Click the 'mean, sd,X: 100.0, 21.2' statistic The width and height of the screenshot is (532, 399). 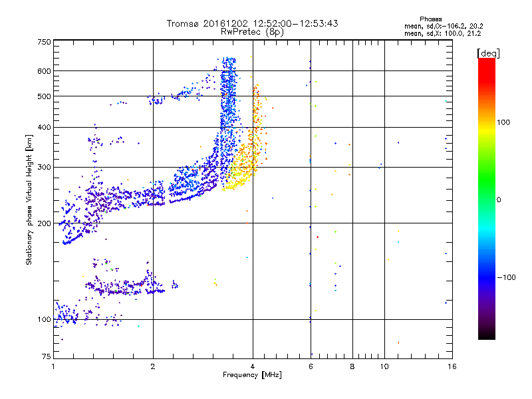pos(442,33)
